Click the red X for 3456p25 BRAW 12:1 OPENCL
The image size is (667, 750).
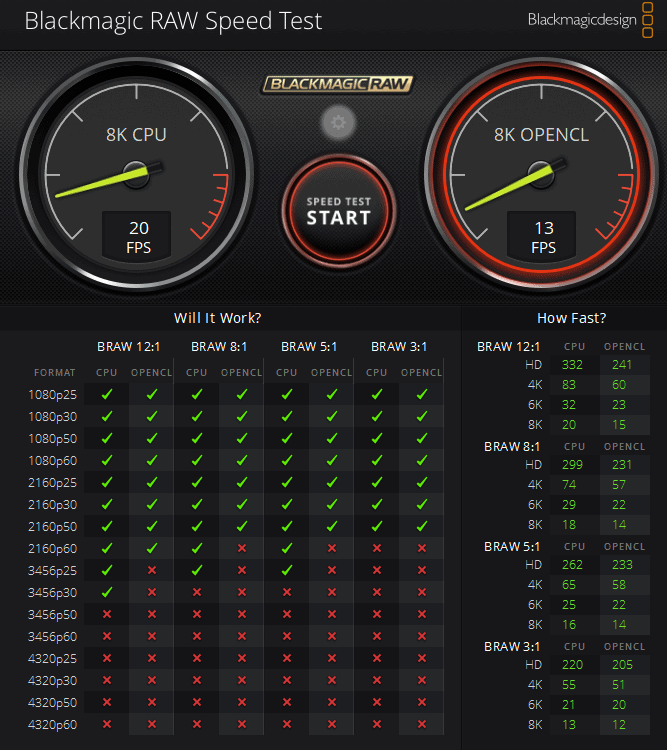152,570
